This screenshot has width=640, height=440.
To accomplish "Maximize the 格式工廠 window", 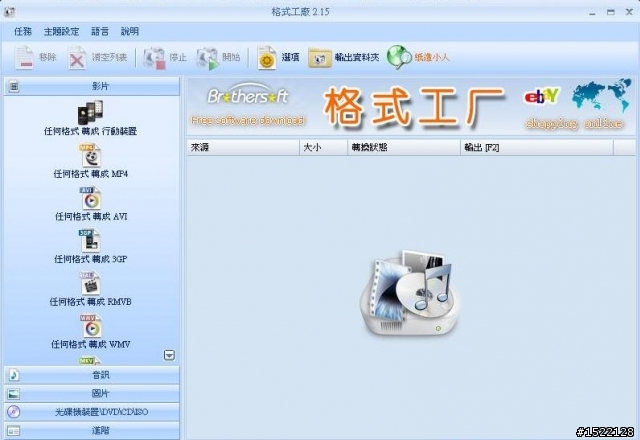I will coord(611,12).
